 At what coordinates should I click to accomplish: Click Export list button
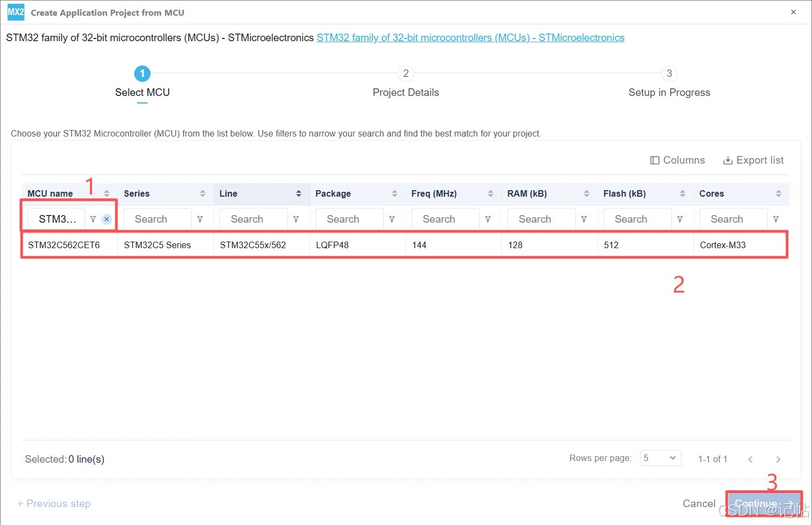(754, 160)
